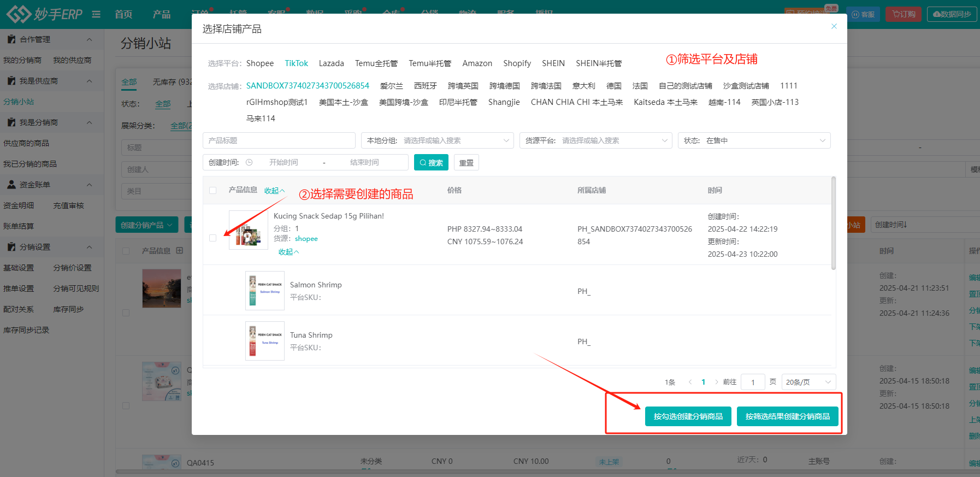This screenshot has width=980, height=477.
Task: Collapse all via header 收起 link
Action: pos(274,191)
